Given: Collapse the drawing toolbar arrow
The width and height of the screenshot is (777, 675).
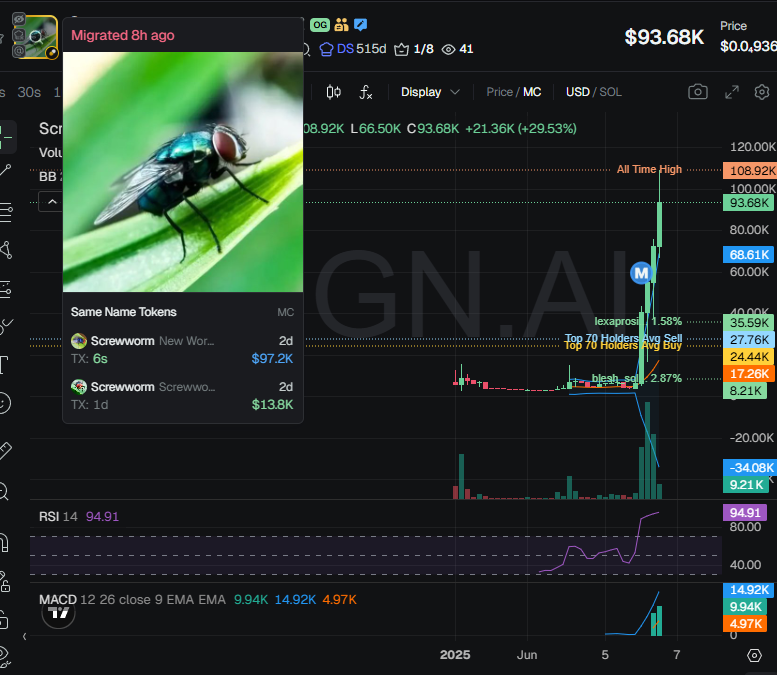Looking at the screenshot, I should coord(24,636).
